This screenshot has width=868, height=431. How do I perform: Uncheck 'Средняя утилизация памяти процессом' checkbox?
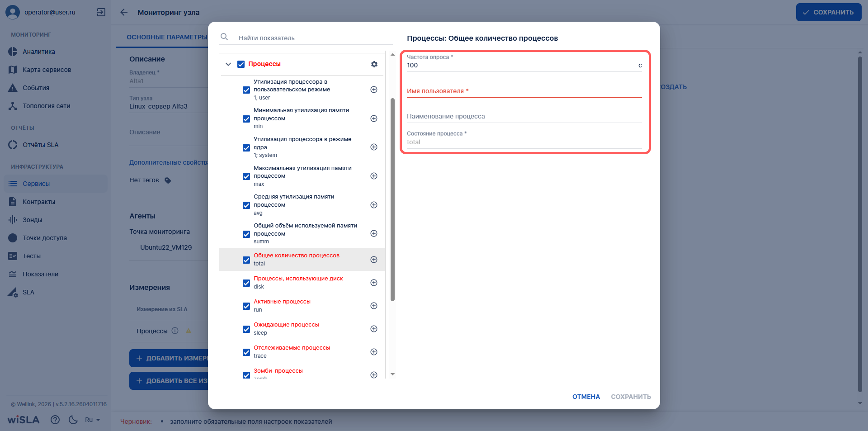(246, 205)
